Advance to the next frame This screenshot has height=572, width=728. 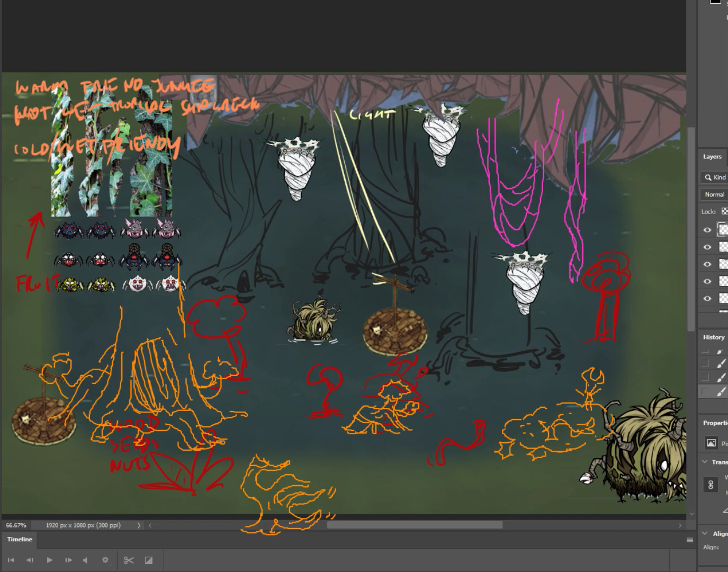(x=68, y=560)
